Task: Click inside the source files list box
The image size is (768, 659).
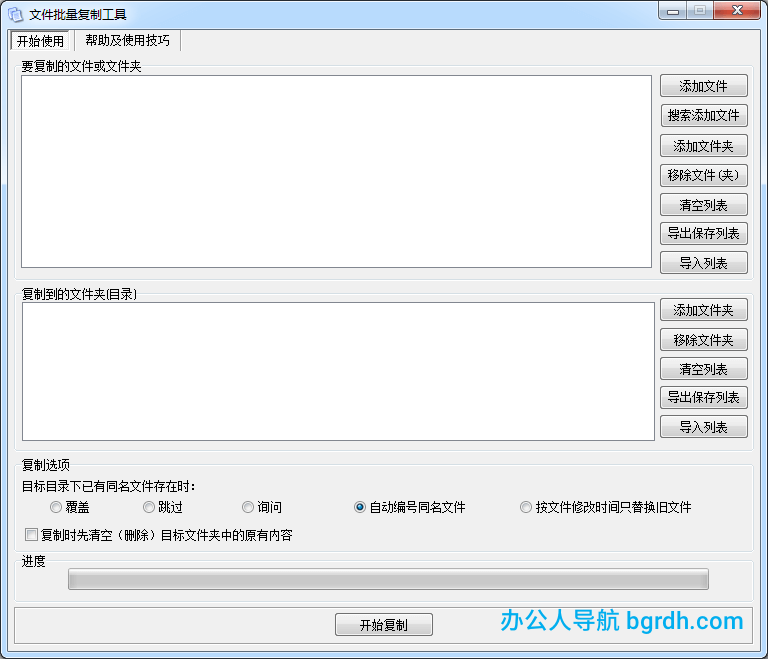Action: coord(336,171)
